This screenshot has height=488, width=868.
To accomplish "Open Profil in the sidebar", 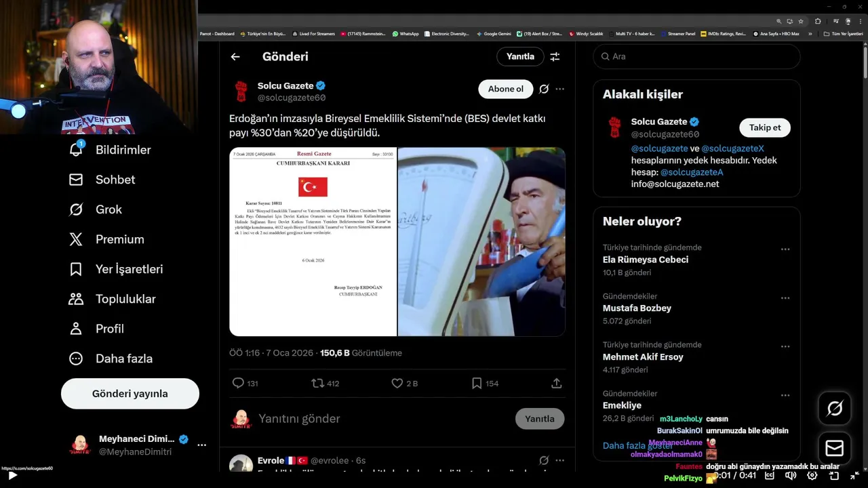I will 96,329.
